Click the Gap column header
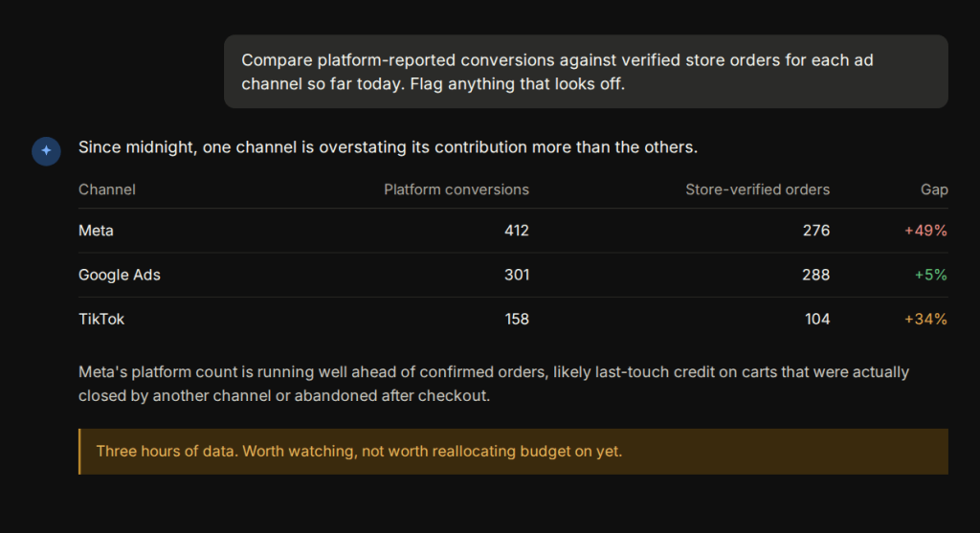 [934, 190]
